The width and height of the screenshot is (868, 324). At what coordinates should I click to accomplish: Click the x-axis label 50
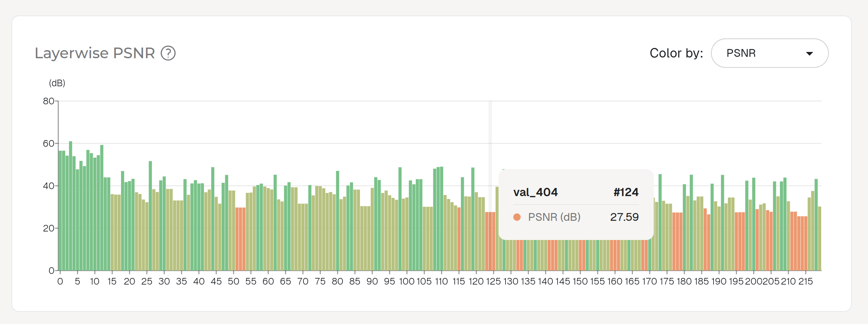tap(233, 282)
